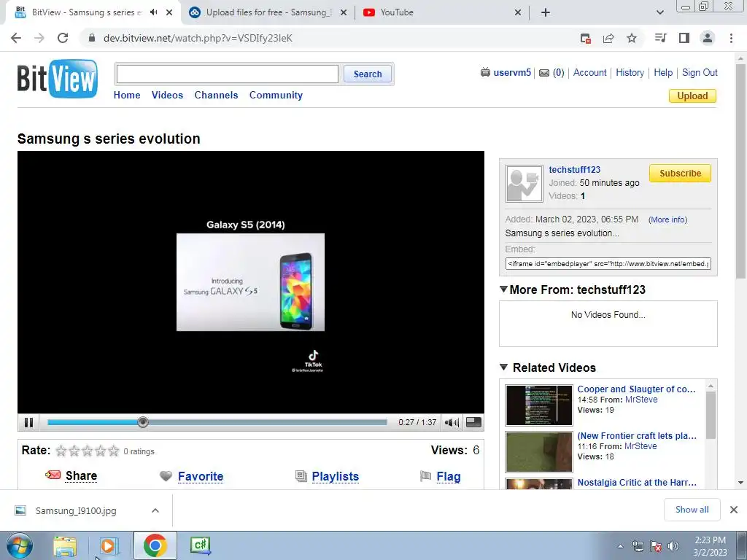Bookmark this page star icon
747x560 pixels.
(631, 38)
